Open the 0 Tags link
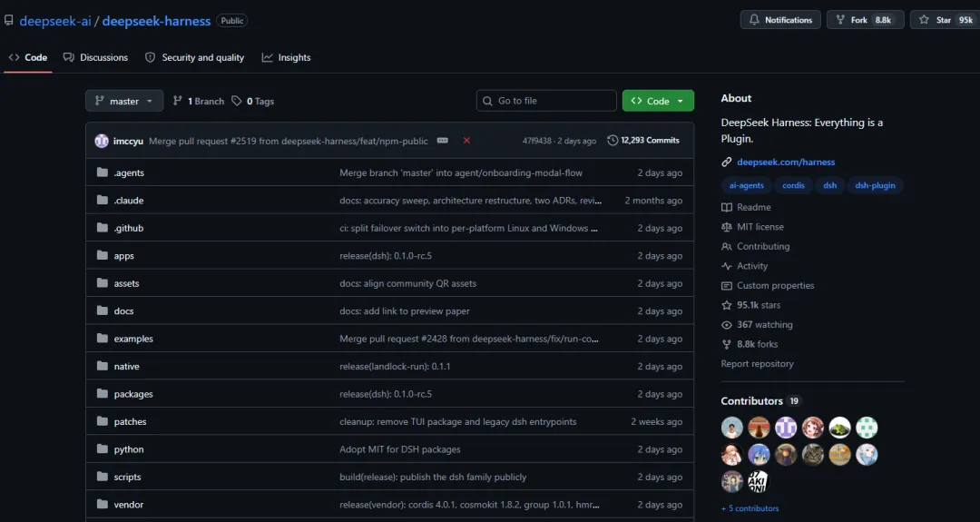 click(x=253, y=101)
